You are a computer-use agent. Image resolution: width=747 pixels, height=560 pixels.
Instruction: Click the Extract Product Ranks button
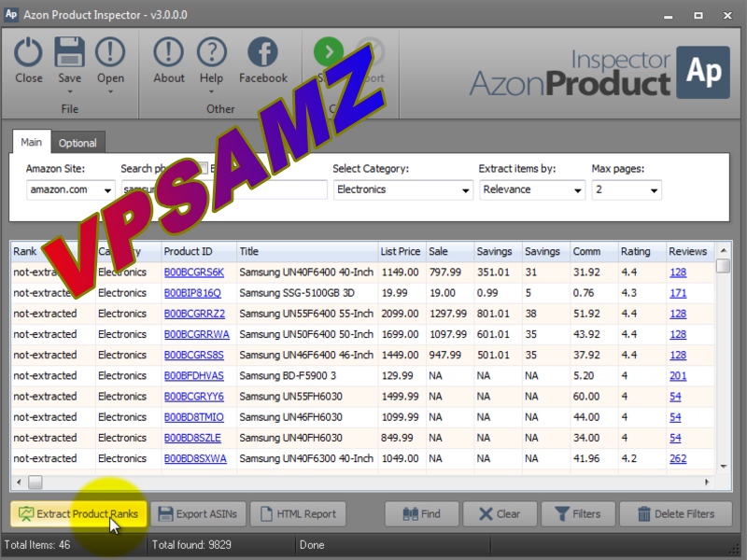78,514
